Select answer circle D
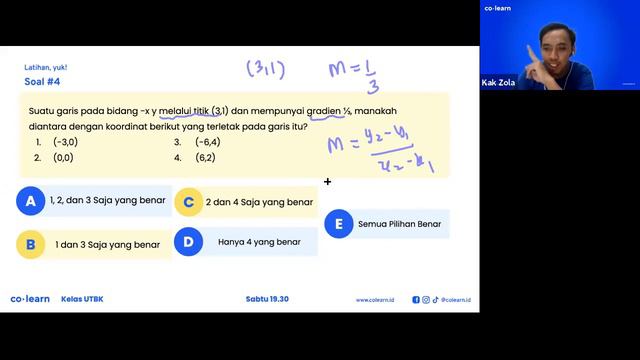The width and height of the screenshot is (640, 360). pos(189,242)
